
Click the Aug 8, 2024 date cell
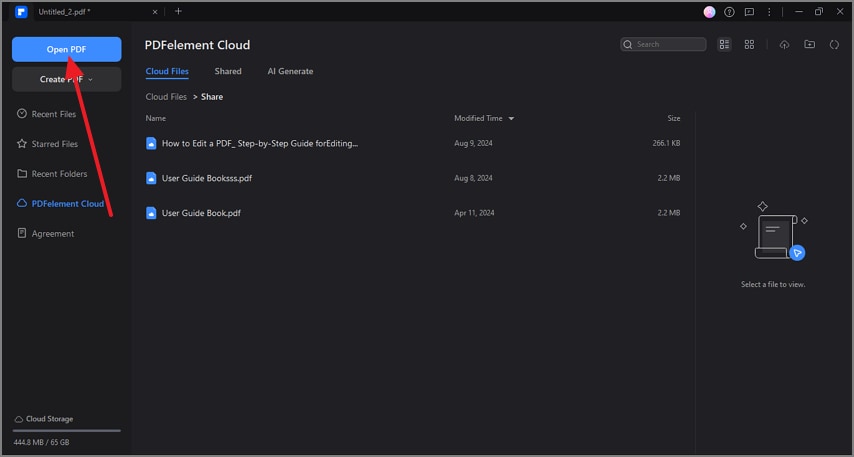click(x=473, y=178)
